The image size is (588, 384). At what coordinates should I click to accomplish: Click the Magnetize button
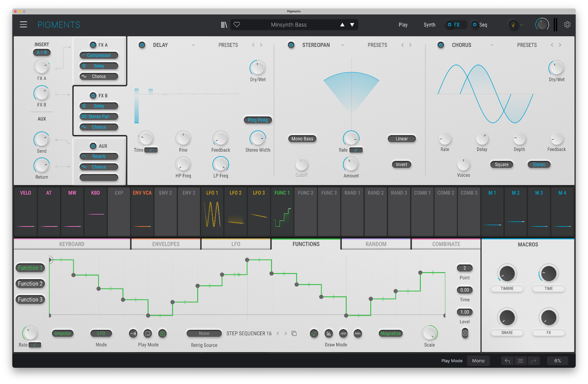(x=390, y=333)
